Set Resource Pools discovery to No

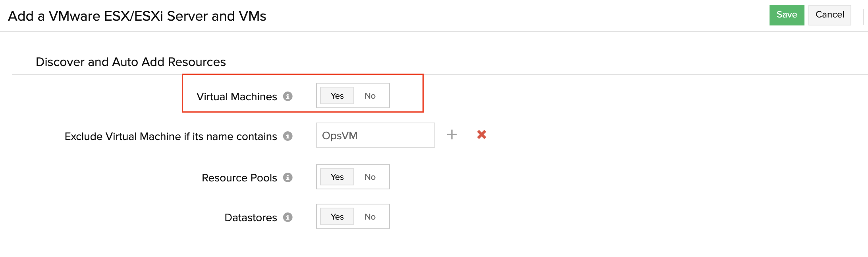tap(370, 177)
